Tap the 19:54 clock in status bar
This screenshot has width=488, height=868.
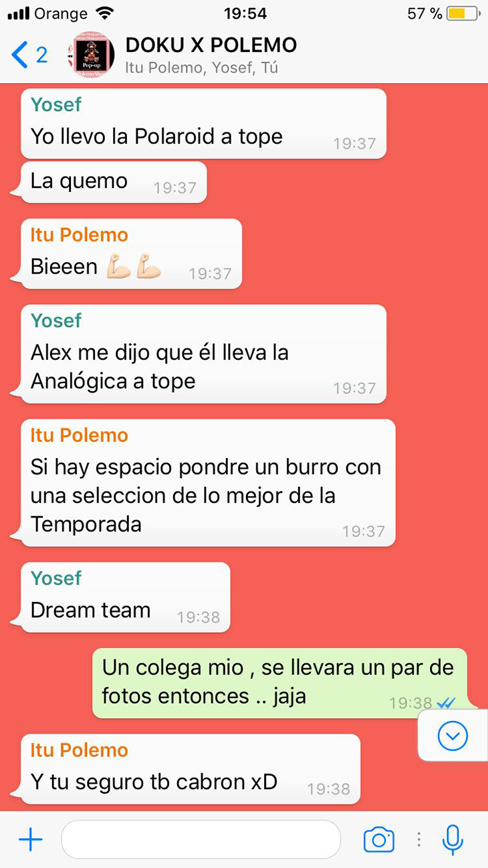pyautogui.click(x=245, y=13)
